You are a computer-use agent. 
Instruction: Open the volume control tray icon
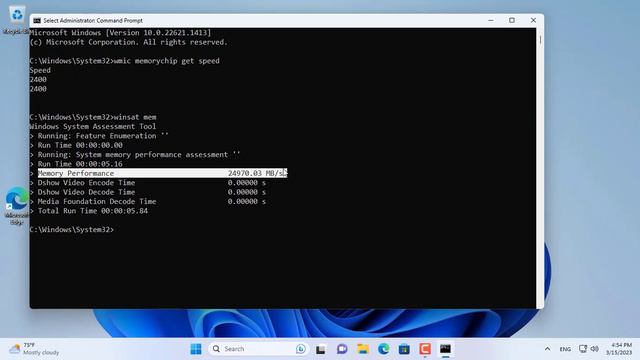click(595, 349)
